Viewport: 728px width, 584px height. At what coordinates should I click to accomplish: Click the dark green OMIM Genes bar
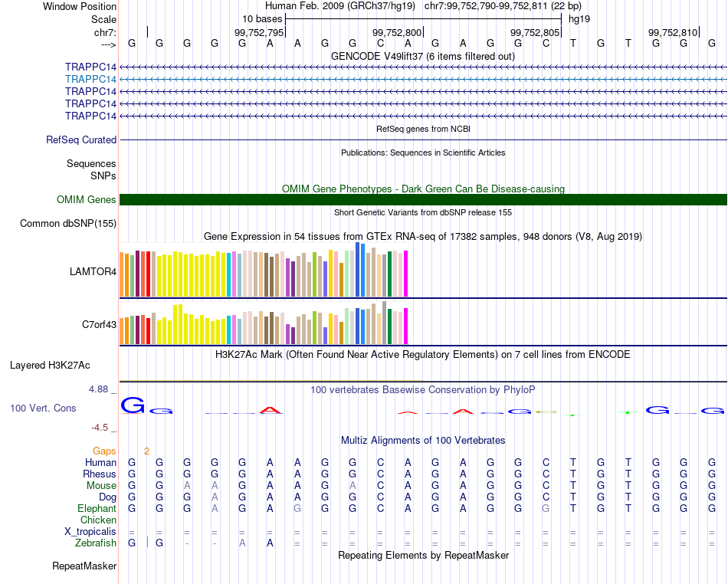click(x=423, y=200)
